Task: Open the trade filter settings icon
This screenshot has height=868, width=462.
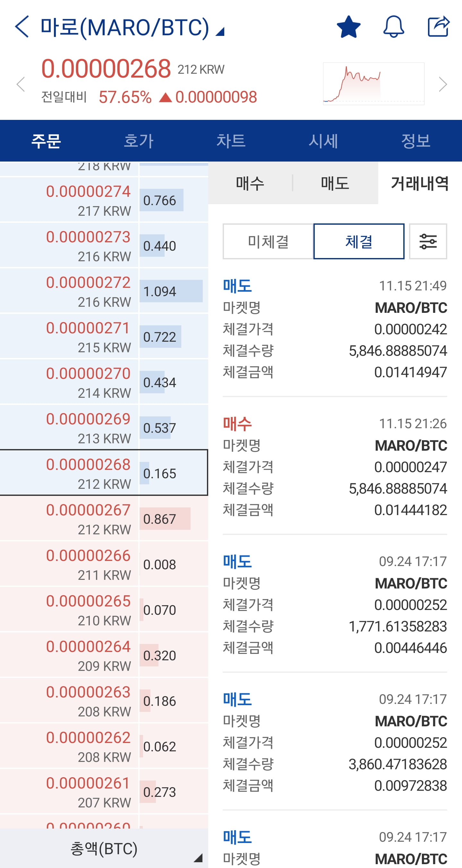Action: tap(428, 241)
